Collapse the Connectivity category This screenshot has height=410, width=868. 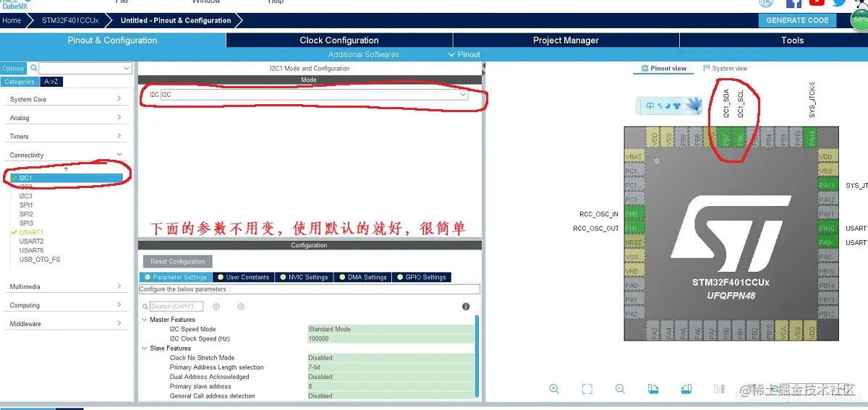pyautogui.click(x=66, y=155)
